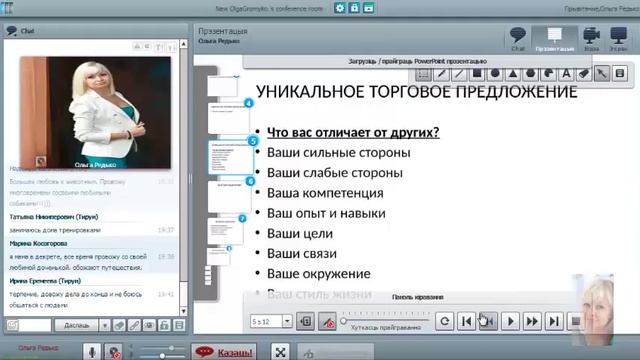Select slide thumbnail number 6

tap(229, 197)
